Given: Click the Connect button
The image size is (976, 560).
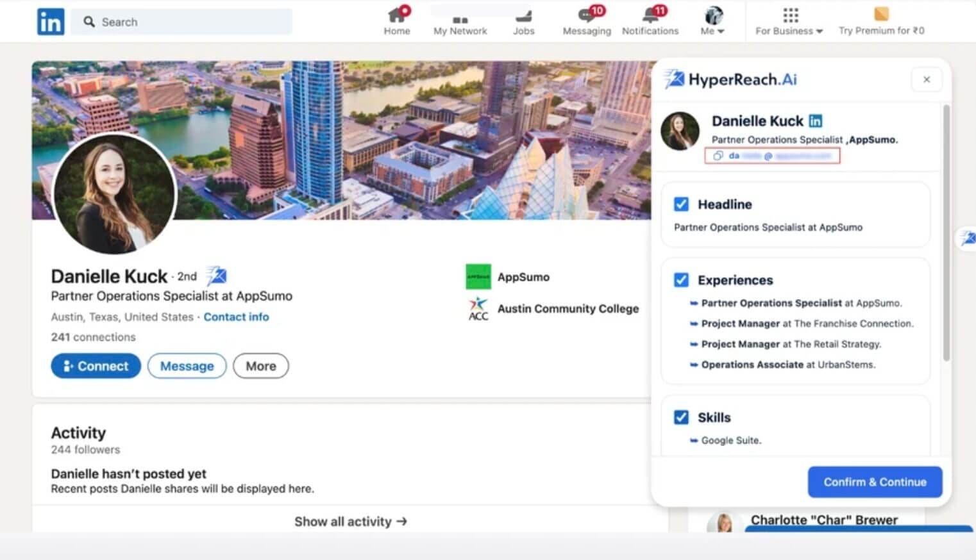Looking at the screenshot, I should tap(96, 366).
